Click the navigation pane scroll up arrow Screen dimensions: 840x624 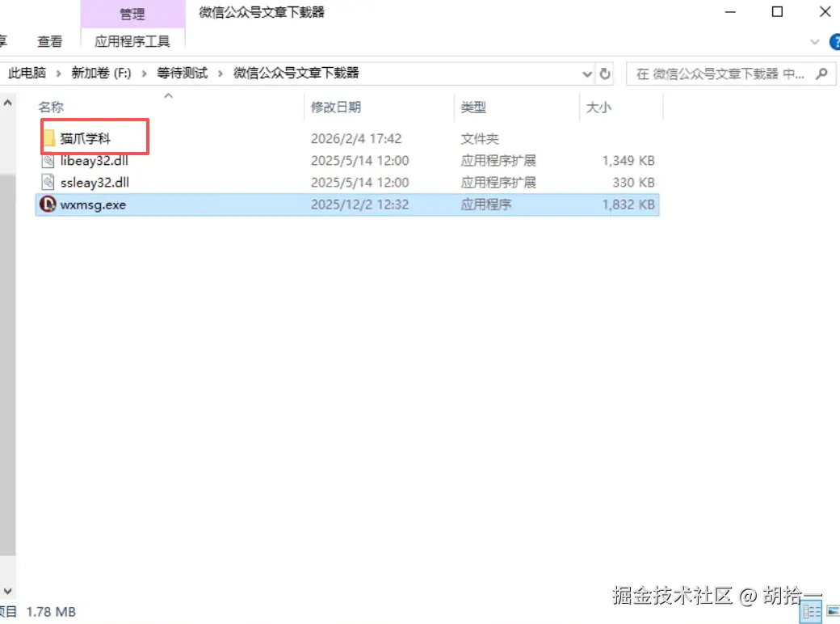coord(7,103)
